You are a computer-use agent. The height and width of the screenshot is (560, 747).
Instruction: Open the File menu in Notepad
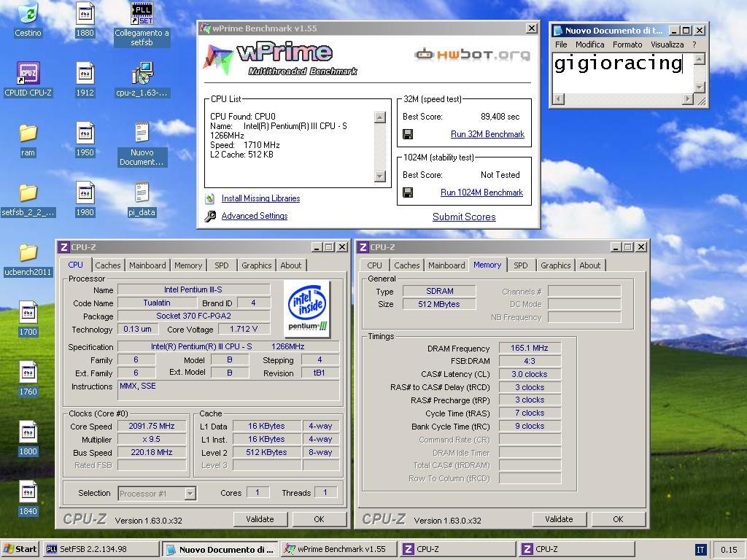pyautogui.click(x=561, y=44)
